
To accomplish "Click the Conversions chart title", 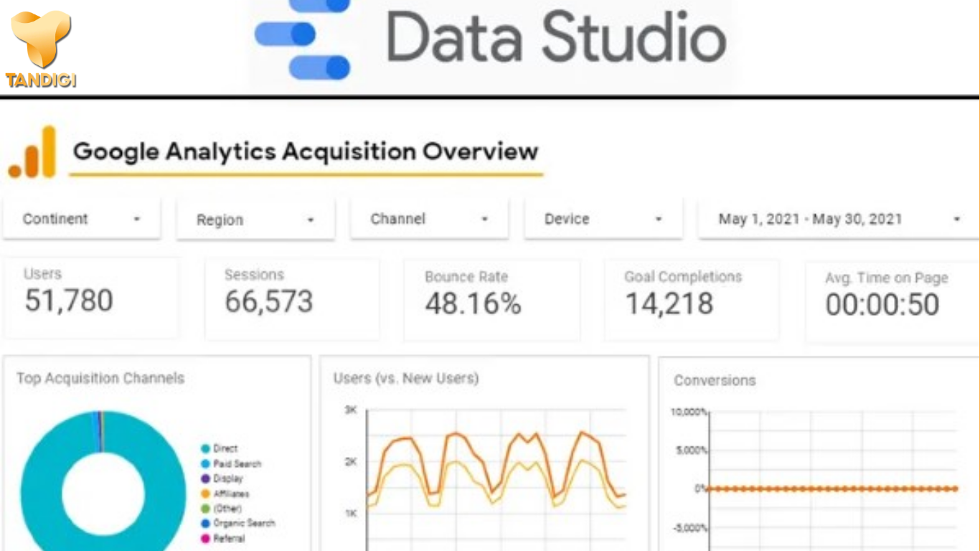I will click(715, 380).
